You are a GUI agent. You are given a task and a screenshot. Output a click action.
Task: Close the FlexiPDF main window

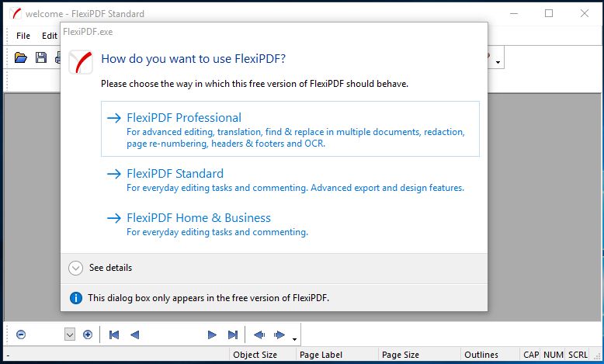pos(585,13)
